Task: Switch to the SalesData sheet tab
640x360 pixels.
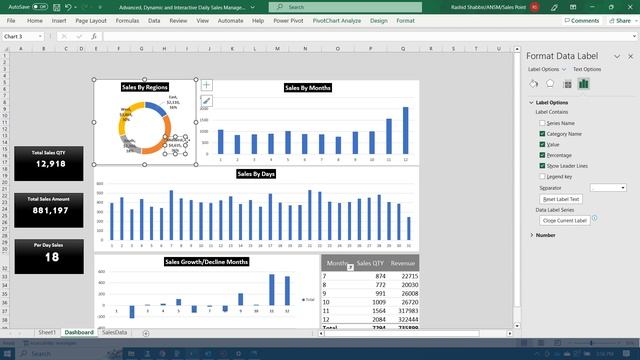Action: pyautogui.click(x=114, y=333)
